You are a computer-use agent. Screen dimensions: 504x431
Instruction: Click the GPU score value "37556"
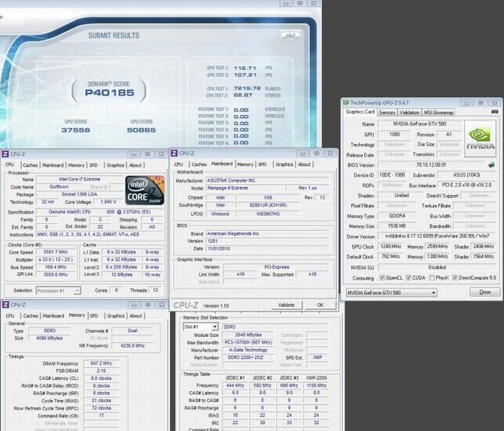[75, 130]
